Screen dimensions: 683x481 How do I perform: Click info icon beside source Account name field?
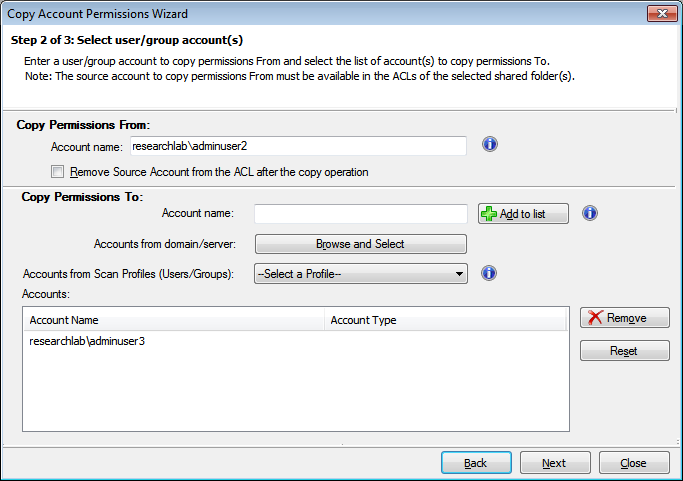click(490, 144)
